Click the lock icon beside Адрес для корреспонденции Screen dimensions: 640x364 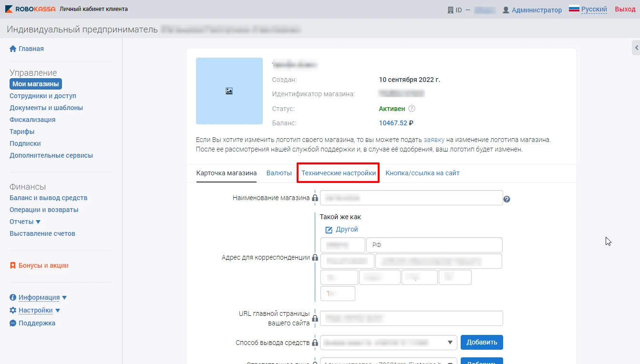pos(315,257)
